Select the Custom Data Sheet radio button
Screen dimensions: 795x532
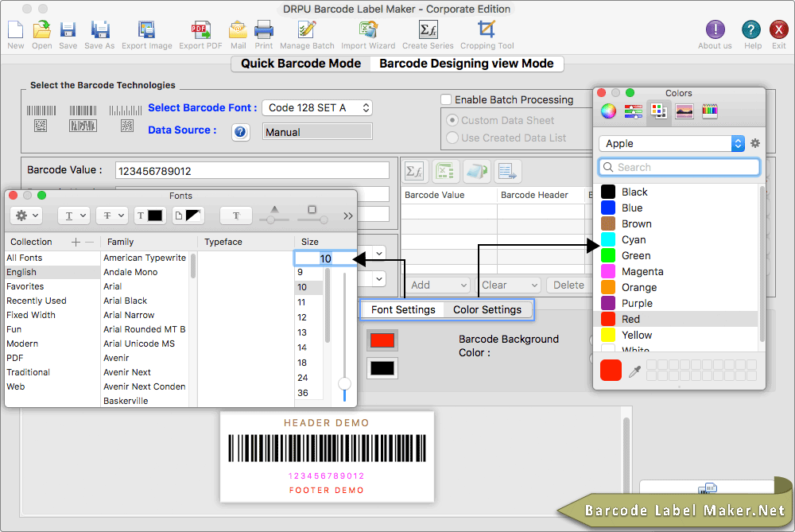pyautogui.click(x=452, y=121)
